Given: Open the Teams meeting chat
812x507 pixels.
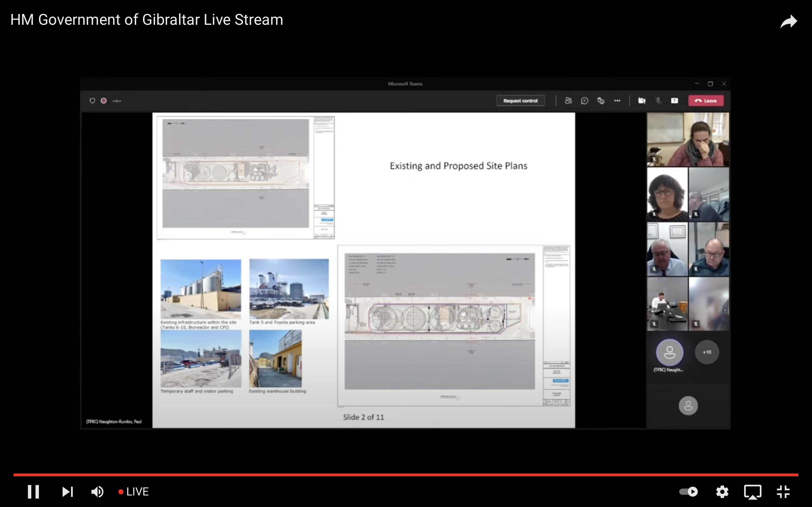Looking at the screenshot, I should point(584,101).
